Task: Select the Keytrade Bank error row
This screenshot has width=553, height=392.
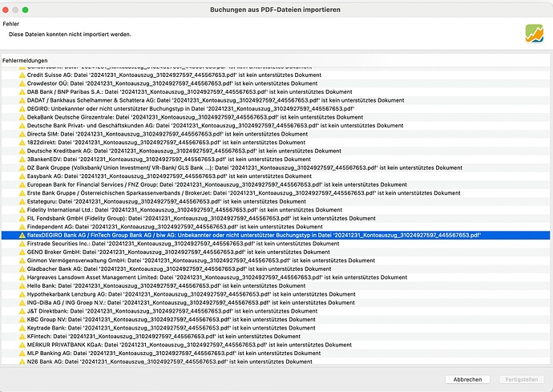Action: [x=276, y=328]
